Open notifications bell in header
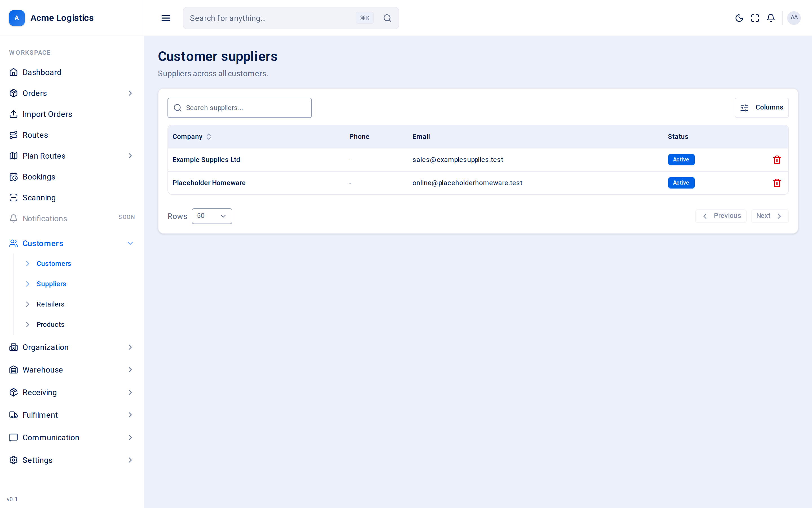 click(771, 18)
